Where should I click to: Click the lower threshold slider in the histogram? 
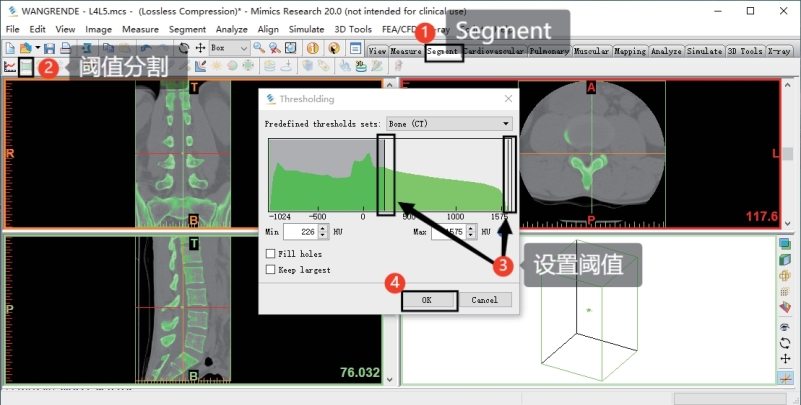tap(384, 175)
